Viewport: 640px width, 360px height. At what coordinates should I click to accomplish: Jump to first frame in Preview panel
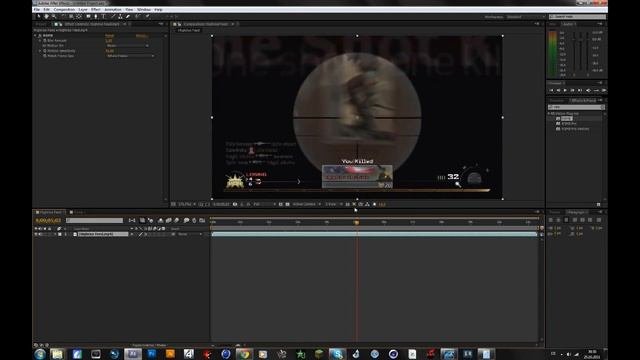coord(551,90)
